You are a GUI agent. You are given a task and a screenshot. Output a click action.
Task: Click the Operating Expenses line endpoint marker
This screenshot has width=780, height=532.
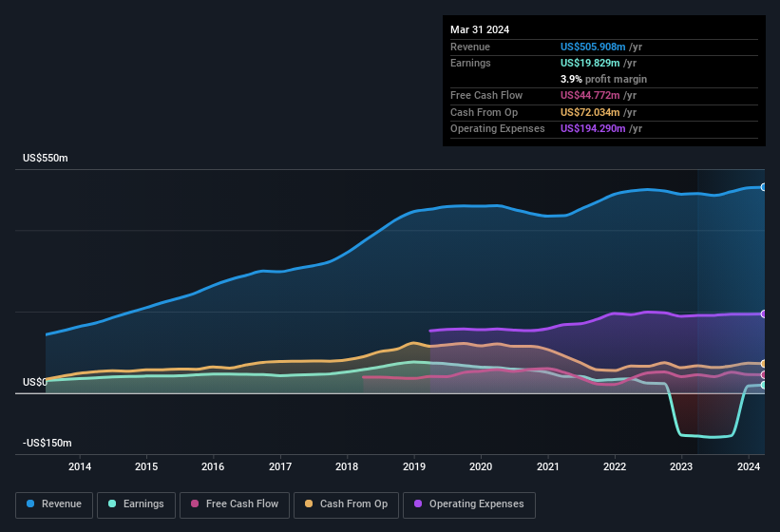(x=763, y=313)
